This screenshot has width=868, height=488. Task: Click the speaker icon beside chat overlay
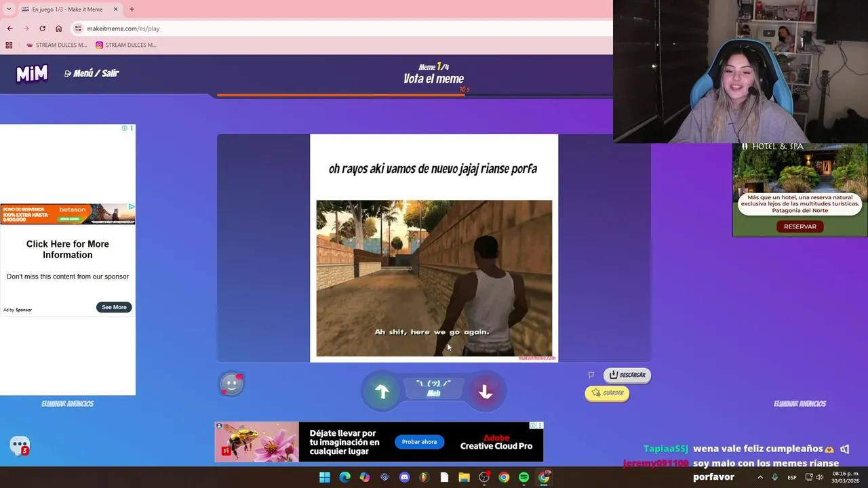click(x=845, y=449)
